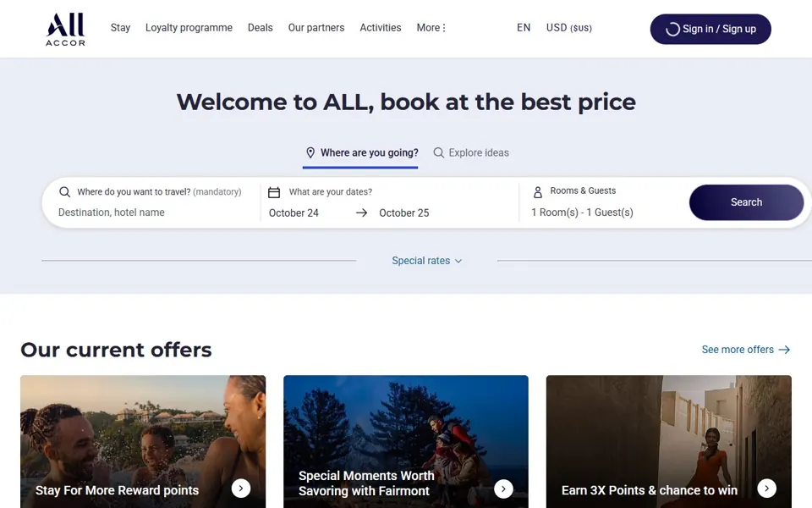Click Welcome to ALL headline text
The height and width of the screenshot is (508, 812).
click(406, 102)
